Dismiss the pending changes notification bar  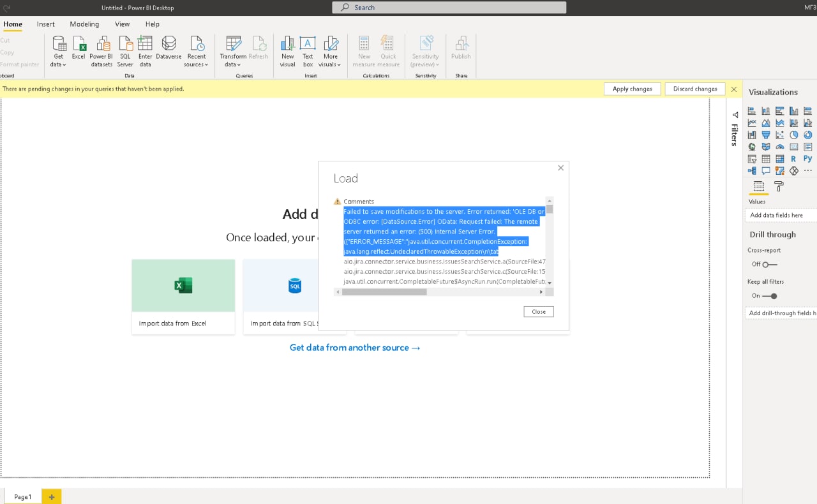click(734, 89)
